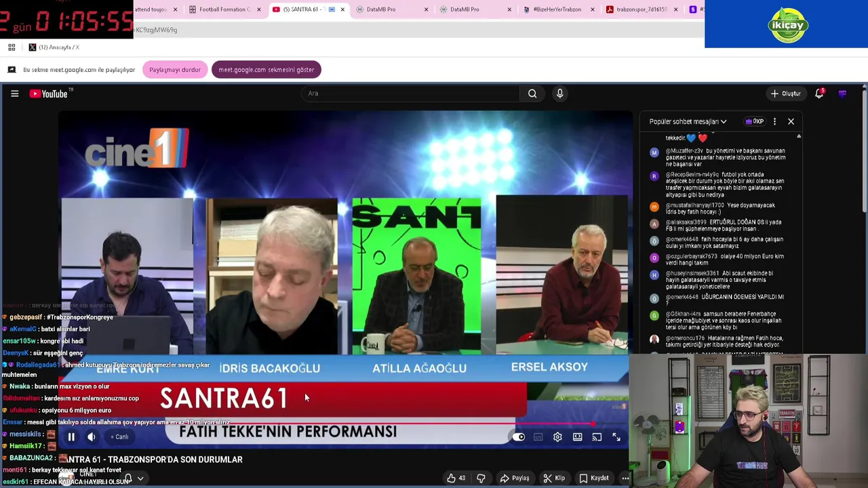Switch player to theater mode
868x488 pixels.
click(x=577, y=437)
